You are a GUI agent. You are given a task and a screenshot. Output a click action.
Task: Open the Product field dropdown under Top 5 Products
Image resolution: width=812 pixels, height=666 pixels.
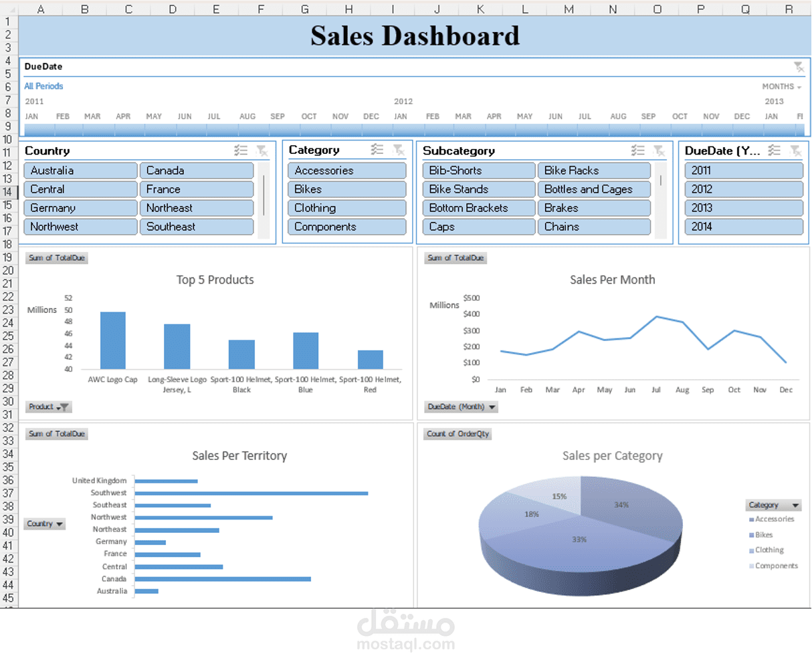click(x=47, y=407)
